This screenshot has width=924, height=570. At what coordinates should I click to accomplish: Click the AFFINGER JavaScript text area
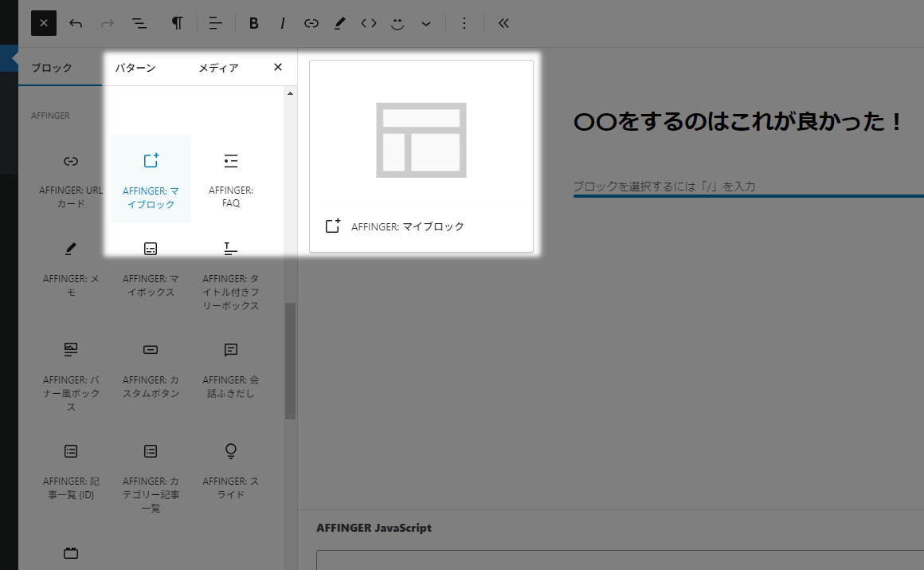(620, 560)
